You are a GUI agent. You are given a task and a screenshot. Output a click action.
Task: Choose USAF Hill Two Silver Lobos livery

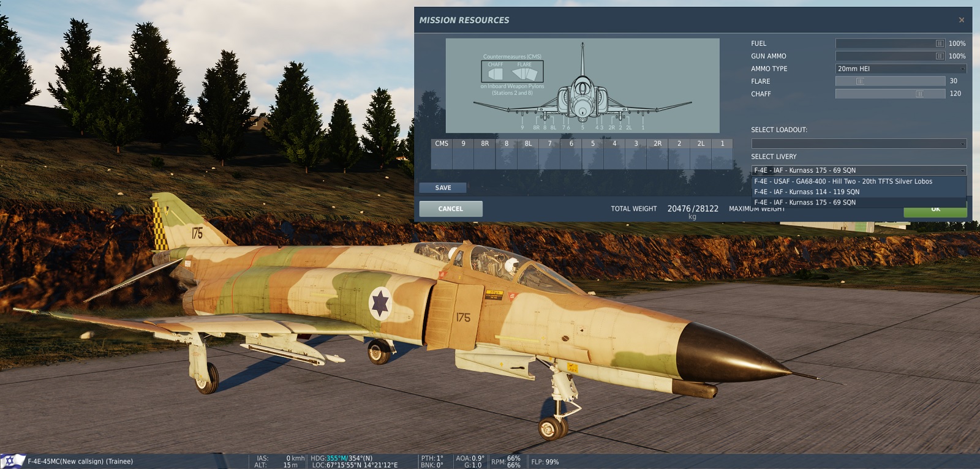[x=843, y=181]
